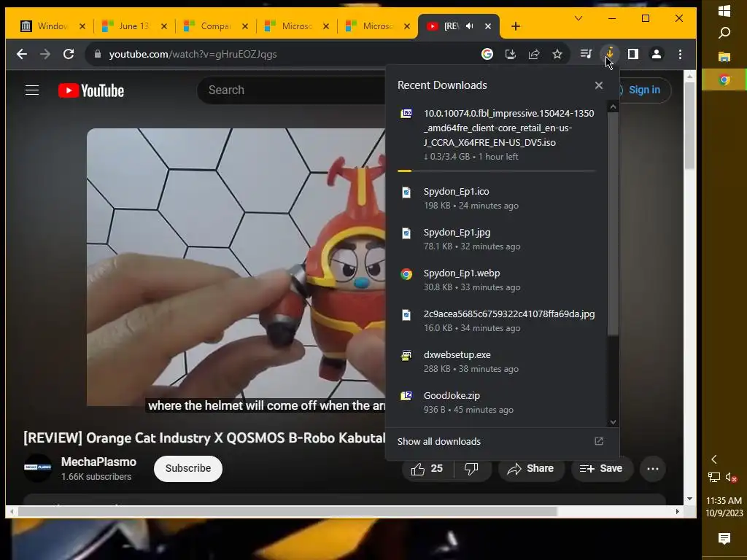Click the Share button under video
Image resolution: width=747 pixels, height=560 pixels.
tap(531, 469)
